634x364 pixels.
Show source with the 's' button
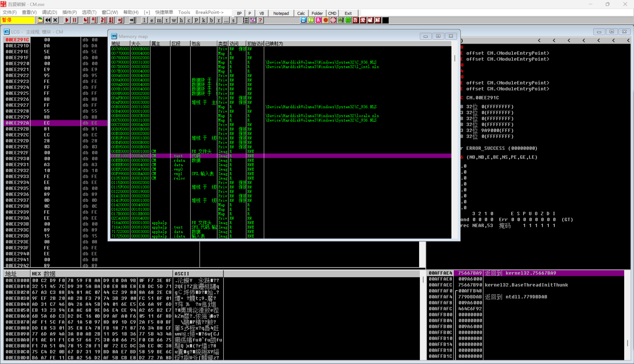[234, 20]
